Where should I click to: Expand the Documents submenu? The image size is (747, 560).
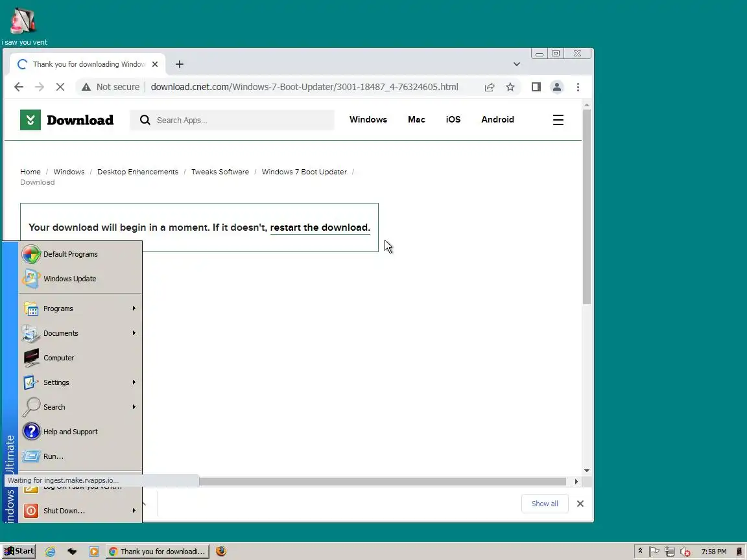point(80,333)
